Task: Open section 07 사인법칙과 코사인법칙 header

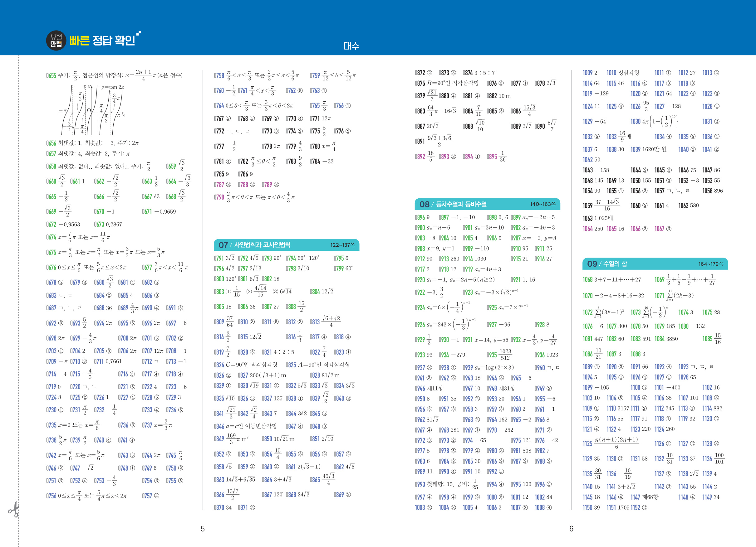Action: click(x=254, y=245)
